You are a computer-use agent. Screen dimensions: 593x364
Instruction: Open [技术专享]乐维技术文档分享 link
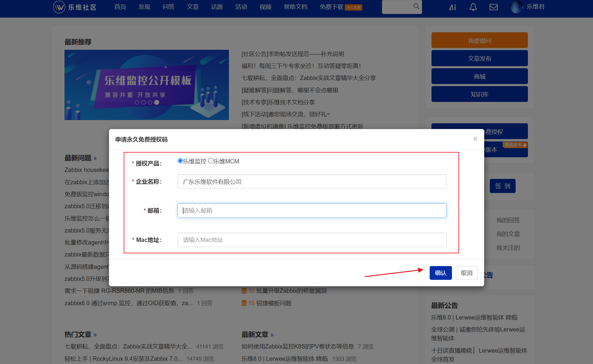278,102
